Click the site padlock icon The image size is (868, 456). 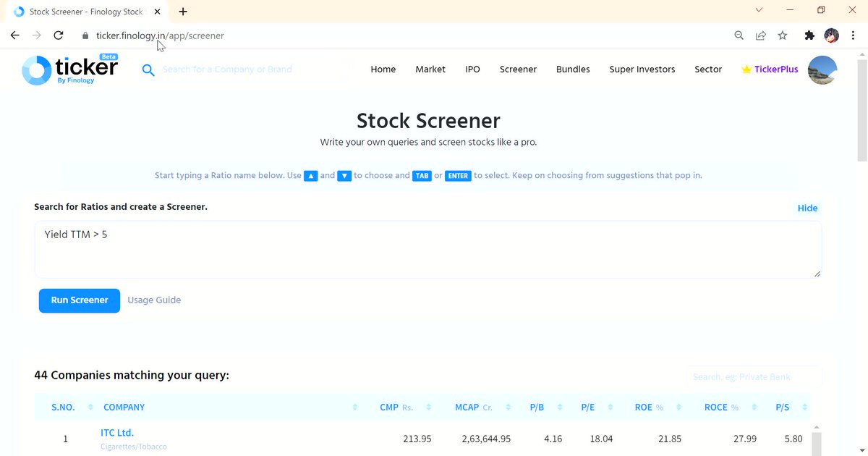[85, 35]
